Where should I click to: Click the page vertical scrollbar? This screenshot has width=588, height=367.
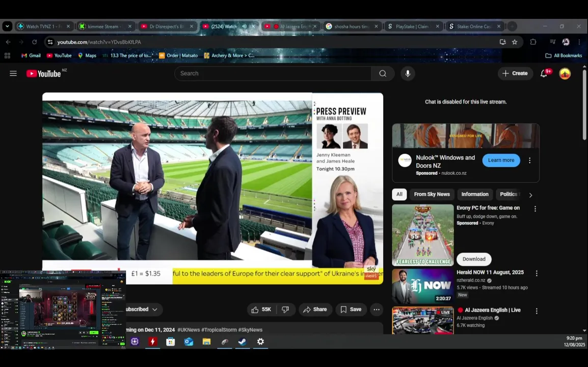[584, 105]
